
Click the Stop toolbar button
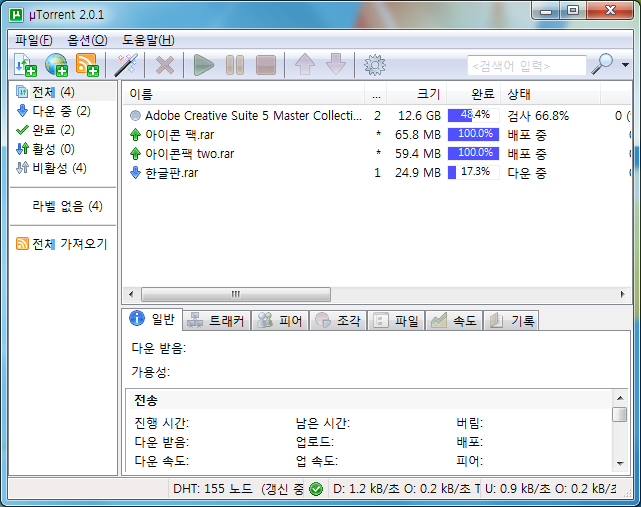(266, 65)
